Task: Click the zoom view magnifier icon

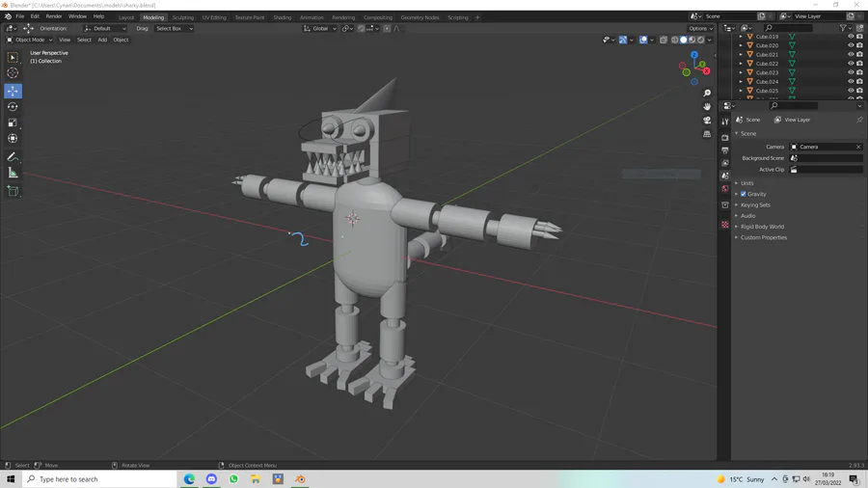Action: click(x=707, y=93)
